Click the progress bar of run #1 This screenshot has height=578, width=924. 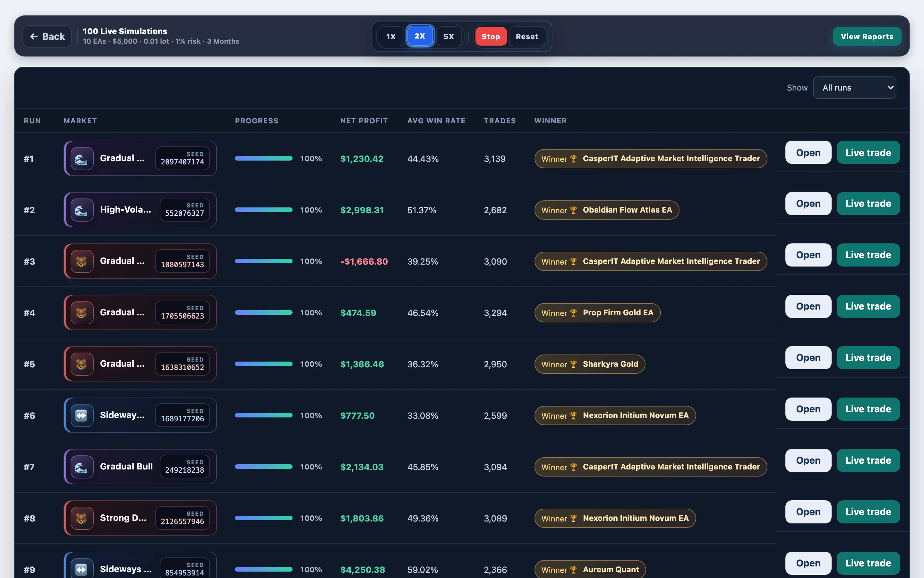click(x=264, y=158)
